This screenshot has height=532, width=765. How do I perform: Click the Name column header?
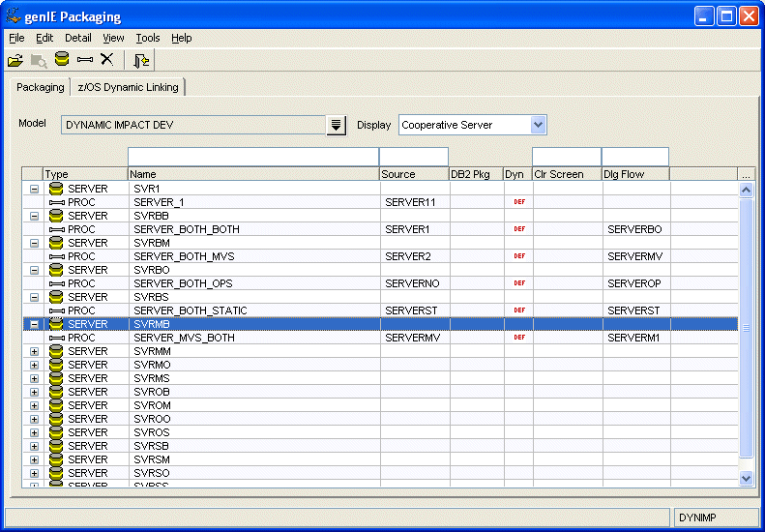(253, 174)
